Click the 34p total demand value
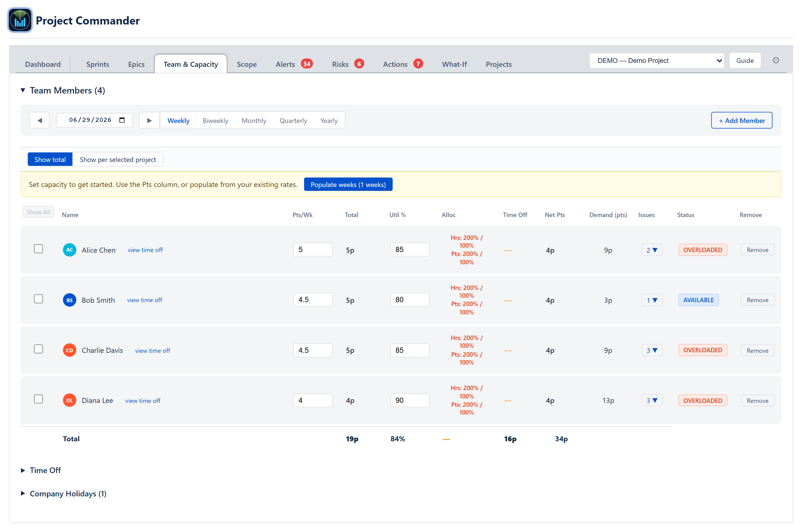Viewport: 802px width, 532px height. click(561, 439)
